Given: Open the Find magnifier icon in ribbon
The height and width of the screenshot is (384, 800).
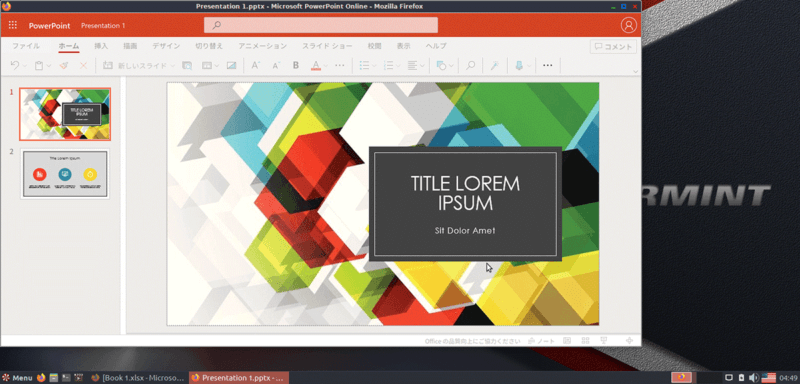Looking at the screenshot, I should click(x=471, y=66).
